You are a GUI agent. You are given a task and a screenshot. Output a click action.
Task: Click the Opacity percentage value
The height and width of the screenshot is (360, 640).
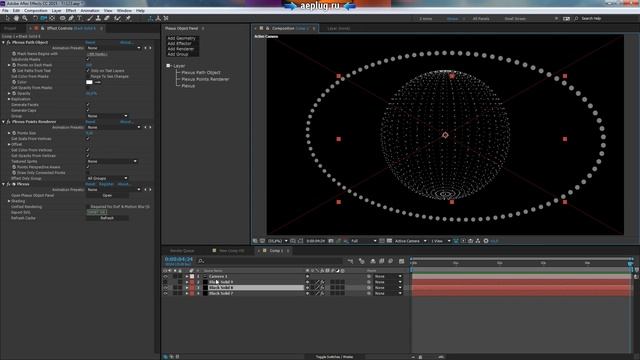(x=91, y=93)
